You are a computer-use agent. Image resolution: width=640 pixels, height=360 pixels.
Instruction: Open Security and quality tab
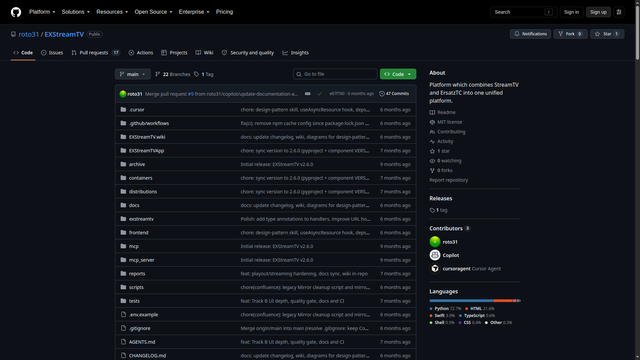coord(248,53)
